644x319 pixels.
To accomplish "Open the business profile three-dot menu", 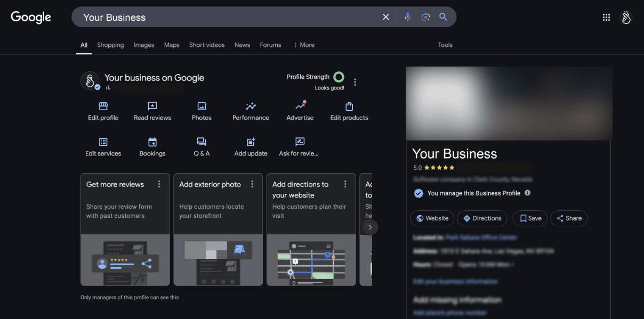I will [x=355, y=82].
